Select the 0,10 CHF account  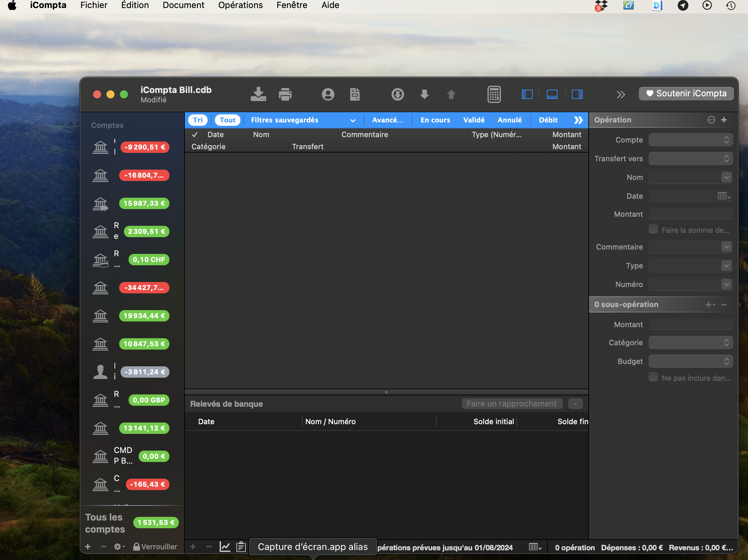pyautogui.click(x=132, y=260)
